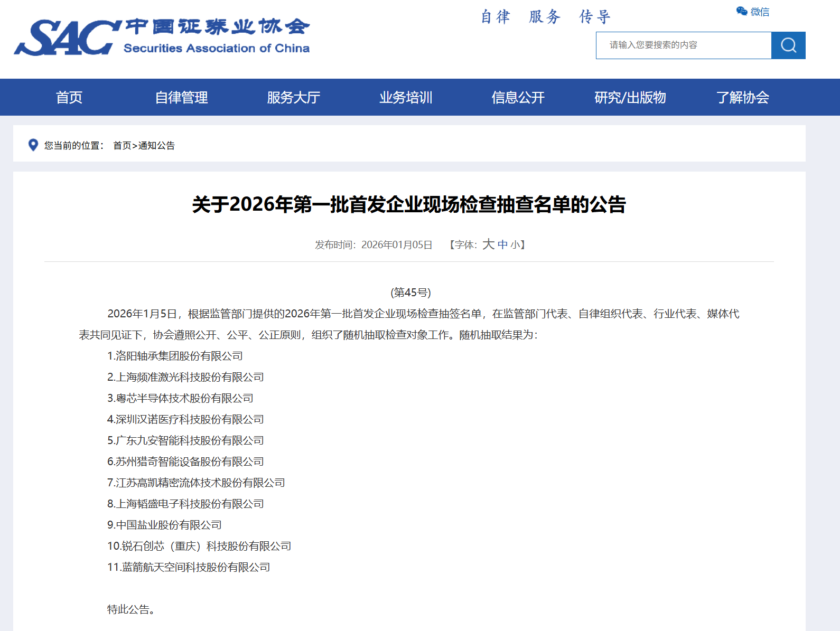The image size is (840, 631).
Task: Click the 通知公告 breadcrumb link
Action: tap(156, 145)
